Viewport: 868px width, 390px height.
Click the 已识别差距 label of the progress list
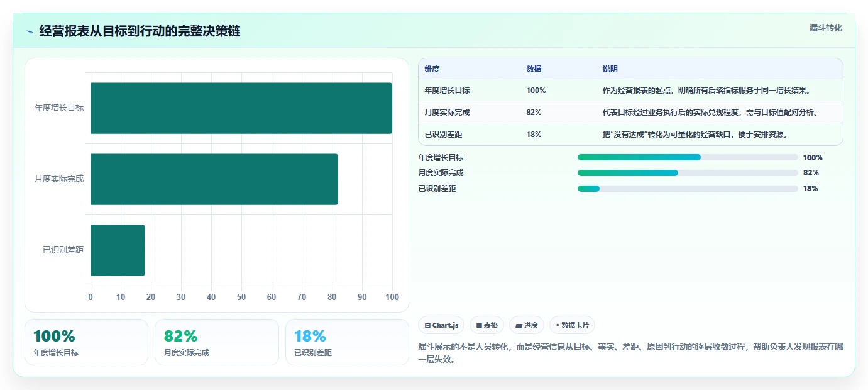click(x=437, y=189)
